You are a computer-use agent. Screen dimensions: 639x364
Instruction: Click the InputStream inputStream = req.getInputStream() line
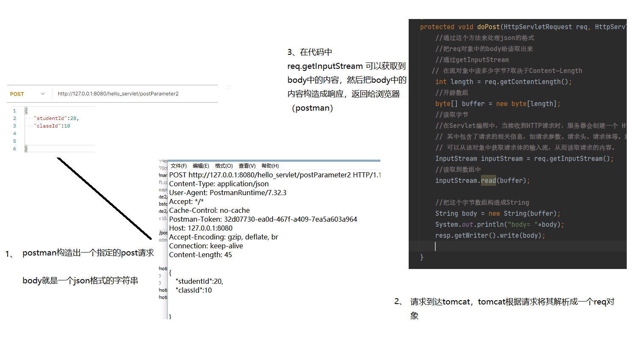(524, 158)
